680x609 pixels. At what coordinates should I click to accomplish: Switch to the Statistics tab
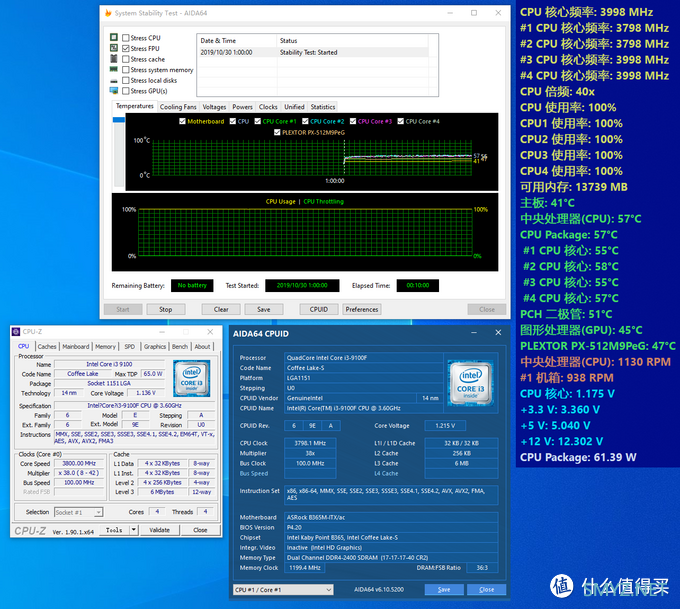click(323, 107)
